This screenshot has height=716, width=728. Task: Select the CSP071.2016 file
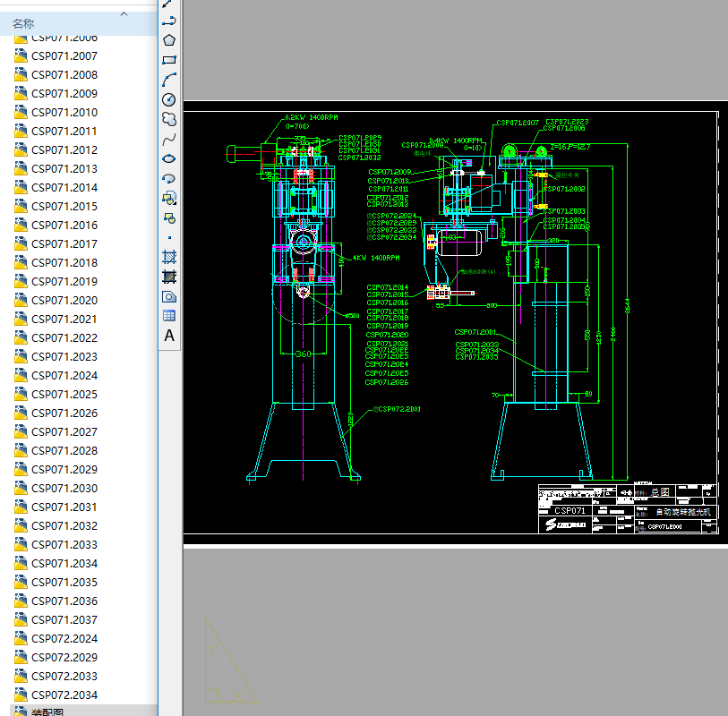[x=64, y=226]
